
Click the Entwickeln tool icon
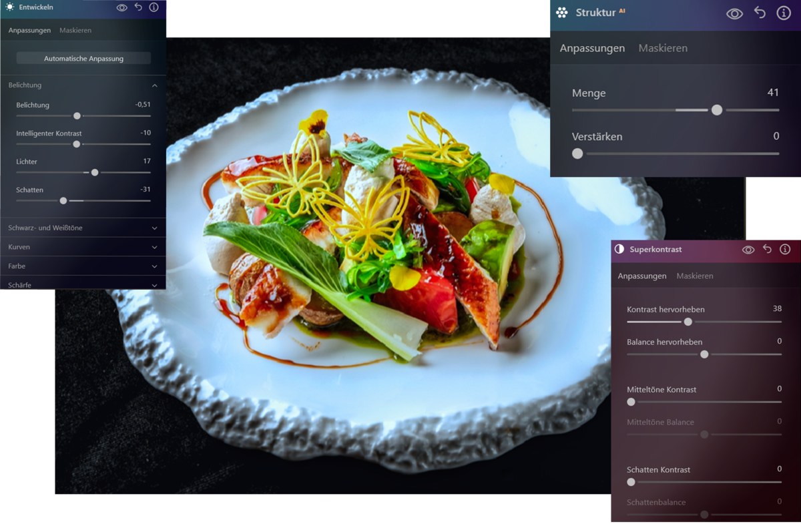tap(9, 7)
